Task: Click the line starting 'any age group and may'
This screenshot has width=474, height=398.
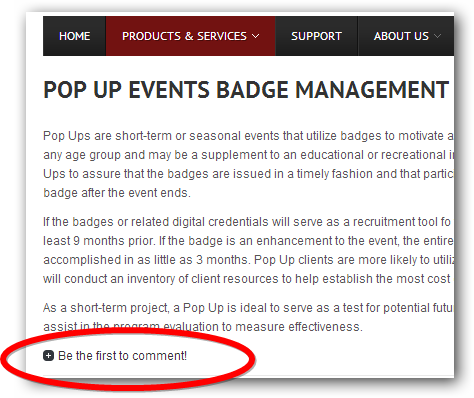Action: (248, 155)
